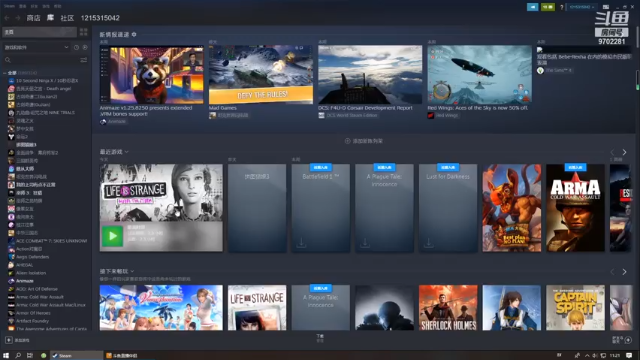
Task: Click the clock recent-activity filter icon in sidebar
Action: (76, 47)
